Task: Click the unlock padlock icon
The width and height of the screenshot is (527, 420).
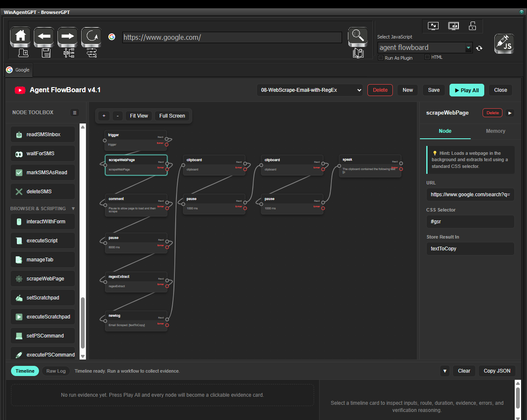Action: click(x=472, y=26)
